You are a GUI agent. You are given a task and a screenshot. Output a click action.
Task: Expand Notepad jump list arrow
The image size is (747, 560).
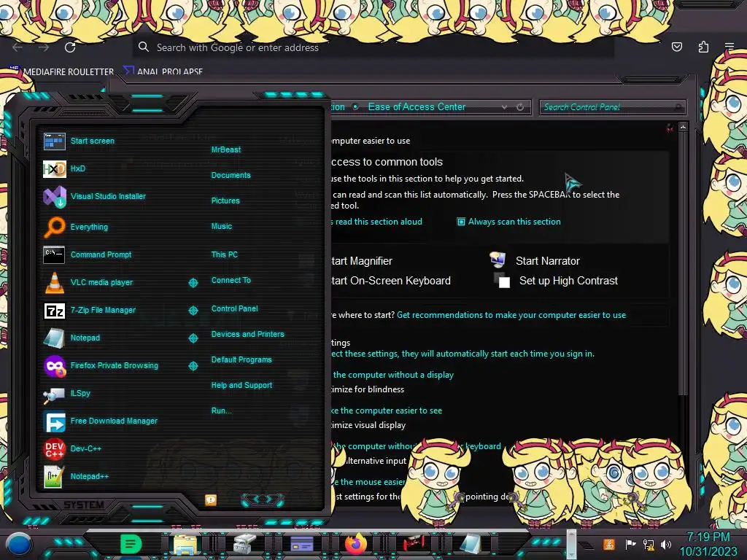(193, 338)
